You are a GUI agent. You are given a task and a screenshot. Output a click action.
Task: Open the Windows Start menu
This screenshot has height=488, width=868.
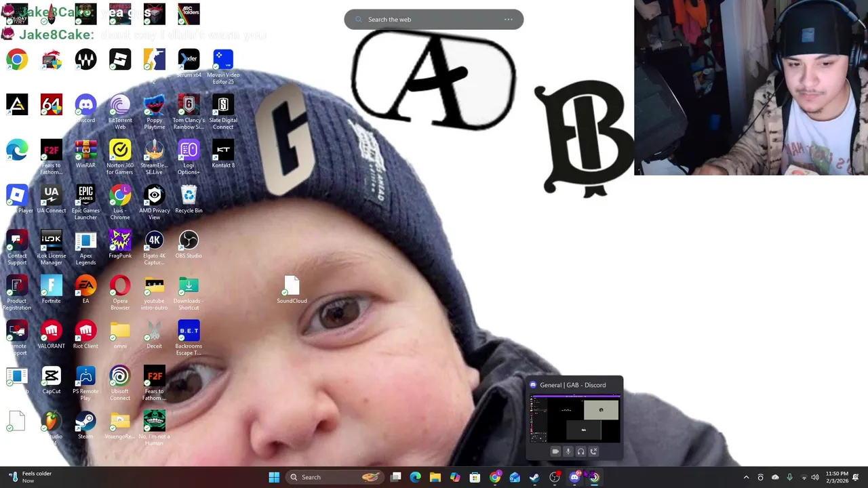[x=274, y=477]
